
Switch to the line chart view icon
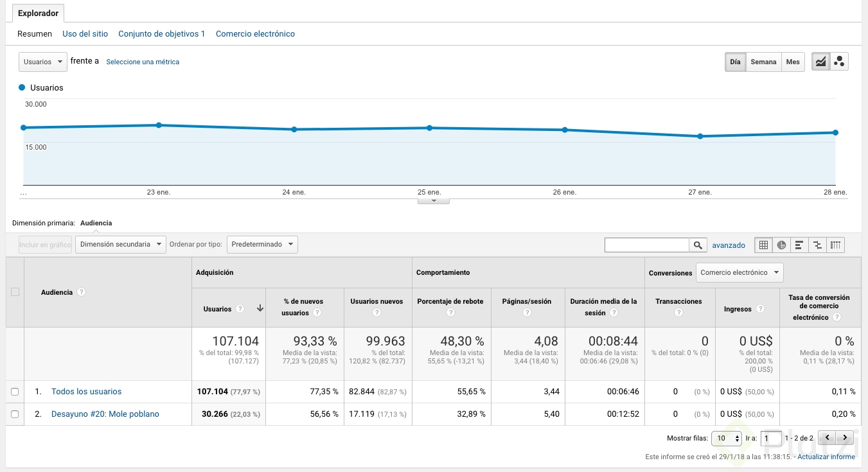820,62
